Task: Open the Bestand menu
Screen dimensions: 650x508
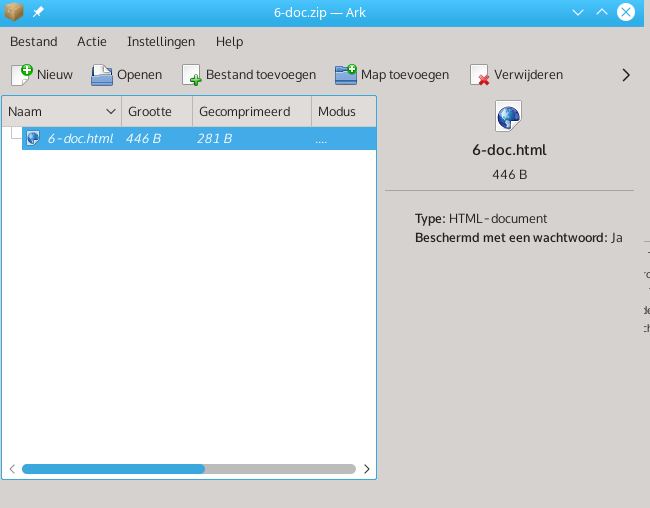Action: click(x=34, y=41)
